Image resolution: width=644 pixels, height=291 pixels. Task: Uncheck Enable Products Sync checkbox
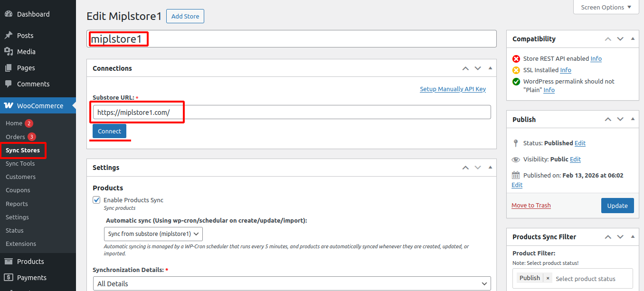(x=97, y=200)
